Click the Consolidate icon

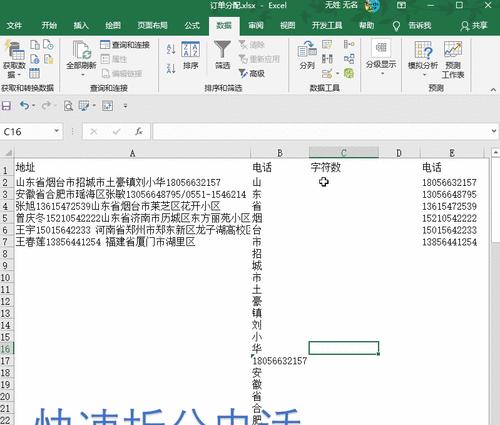click(x=349, y=44)
